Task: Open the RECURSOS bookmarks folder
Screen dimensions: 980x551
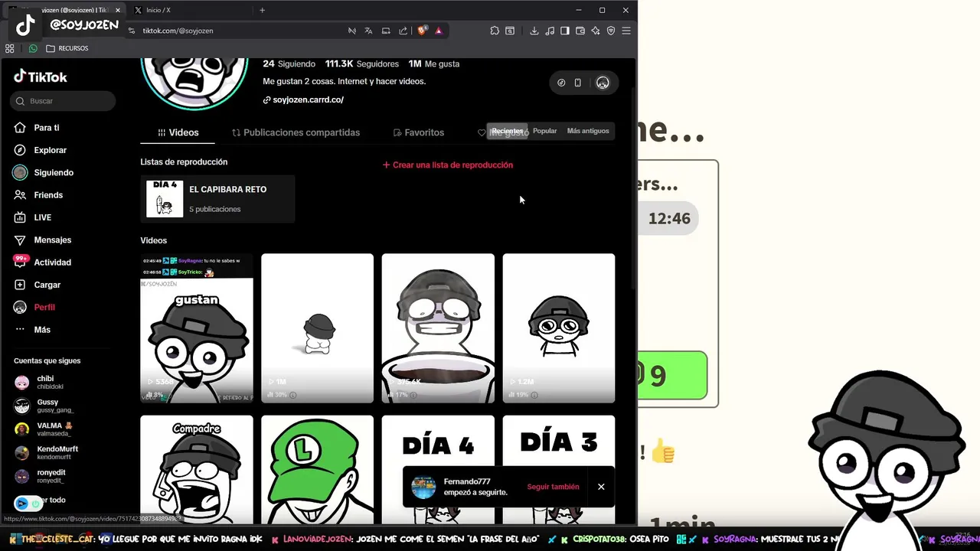Action: (67, 48)
